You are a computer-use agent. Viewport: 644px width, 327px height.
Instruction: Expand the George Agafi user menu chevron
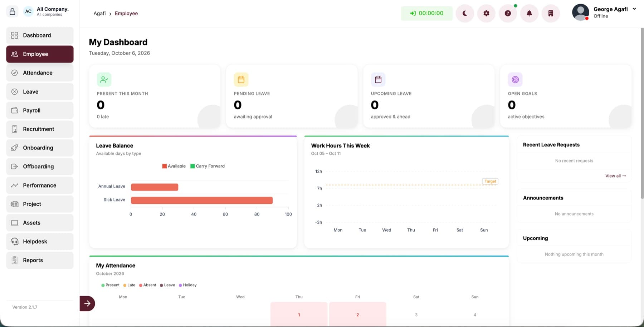coord(634,9)
